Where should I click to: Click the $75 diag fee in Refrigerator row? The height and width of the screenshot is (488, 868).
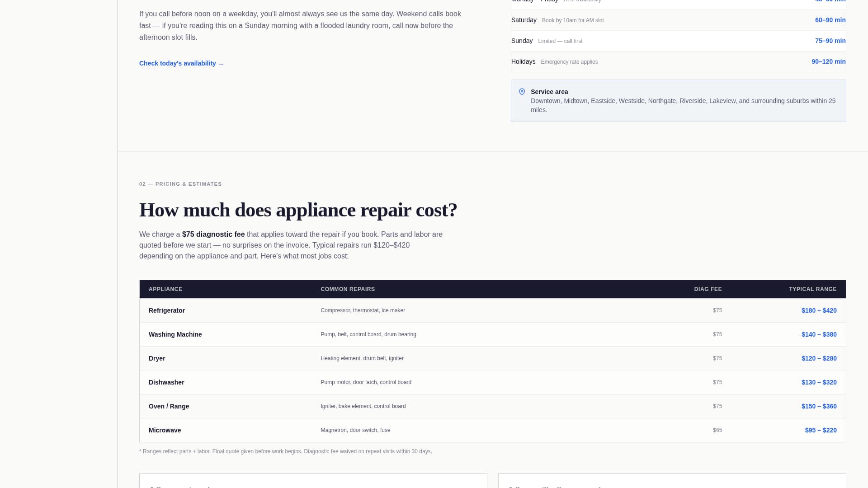tap(717, 310)
